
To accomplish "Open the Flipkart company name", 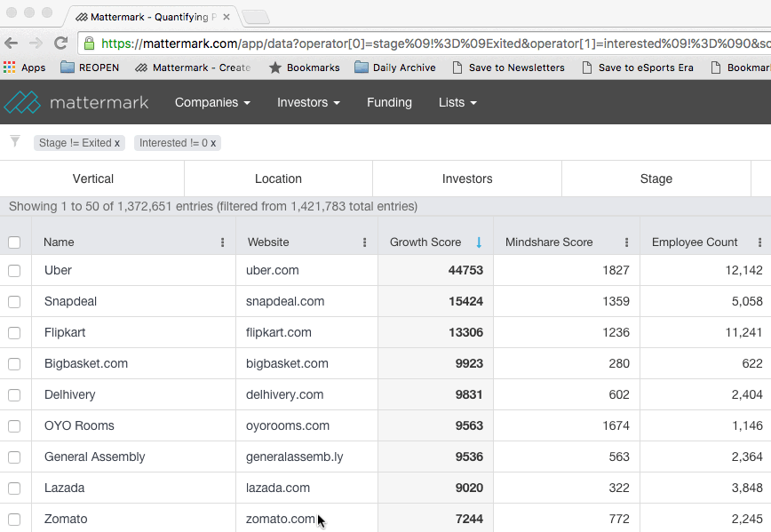I will coord(65,332).
